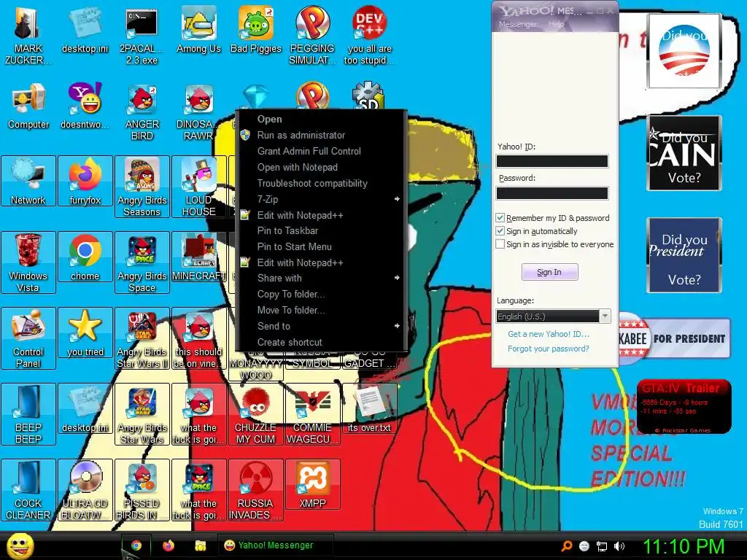Click the Sign In button

coord(550,272)
